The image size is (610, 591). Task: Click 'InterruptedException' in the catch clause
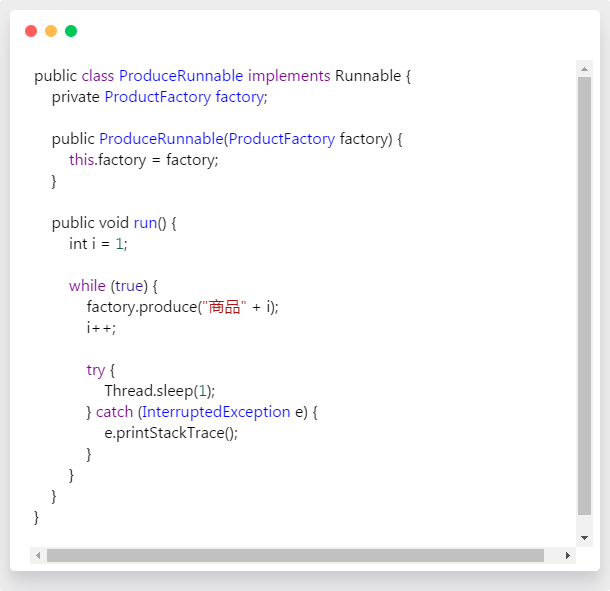[216, 412]
